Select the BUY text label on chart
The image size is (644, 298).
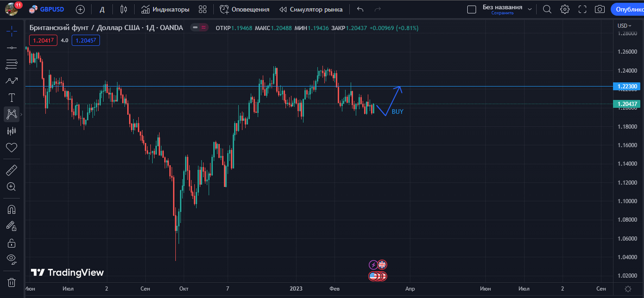point(397,111)
